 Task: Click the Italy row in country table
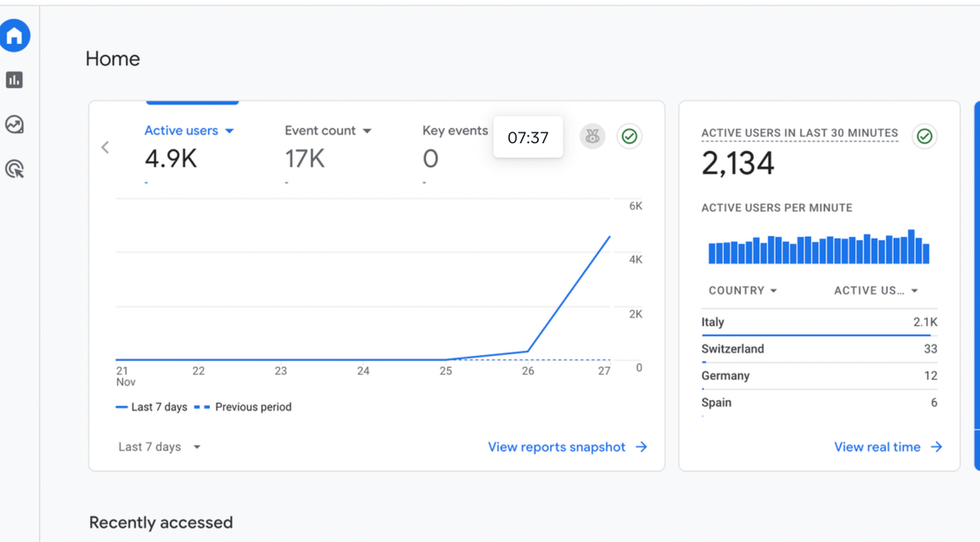click(819, 322)
